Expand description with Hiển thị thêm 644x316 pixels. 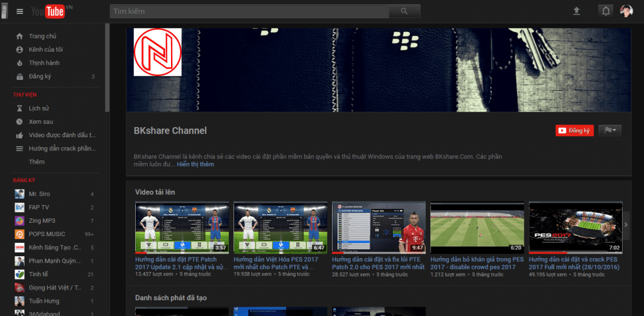(196, 164)
